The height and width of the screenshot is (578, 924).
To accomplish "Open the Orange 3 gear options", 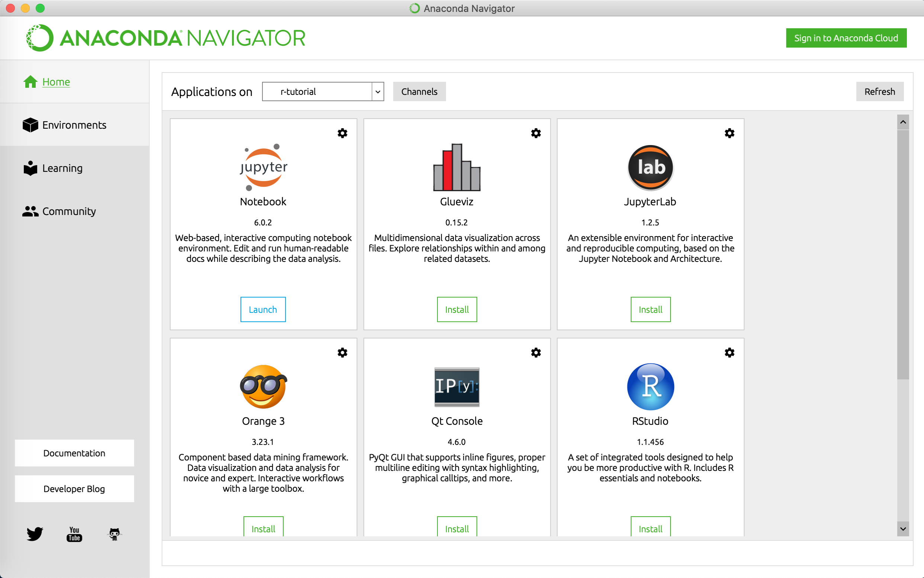I will (342, 353).
